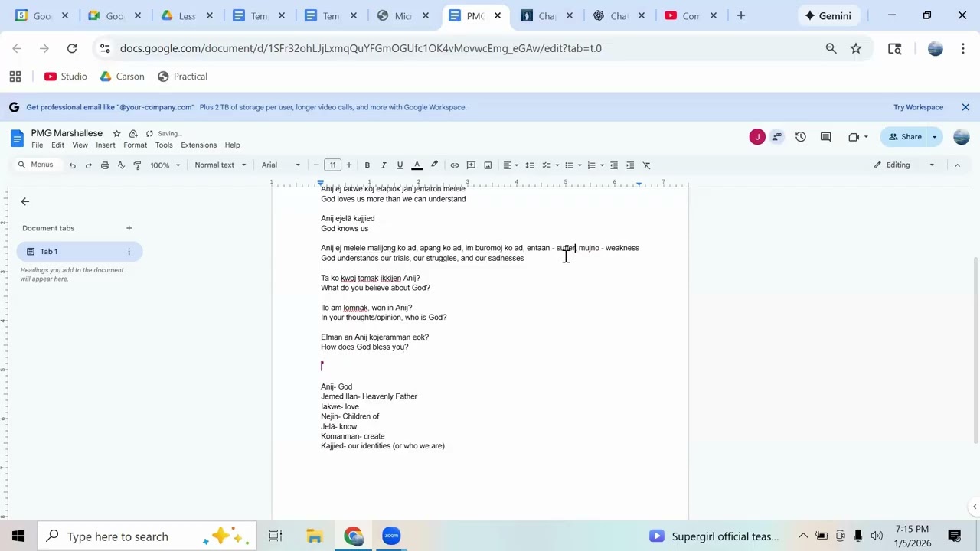
Task: Open the Google Docs home icon
Action: point(17,139)
